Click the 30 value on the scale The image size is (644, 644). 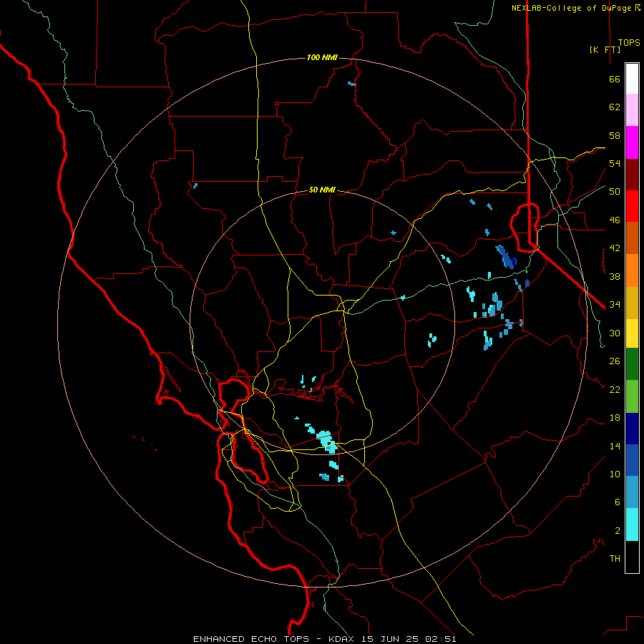click(615, 333)
